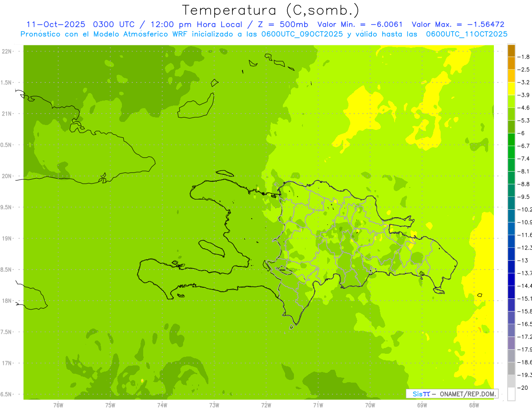Click the "75W" longitude label
Image resolution: width=532 pixels, height=411 pixels.
click(110, 405)
